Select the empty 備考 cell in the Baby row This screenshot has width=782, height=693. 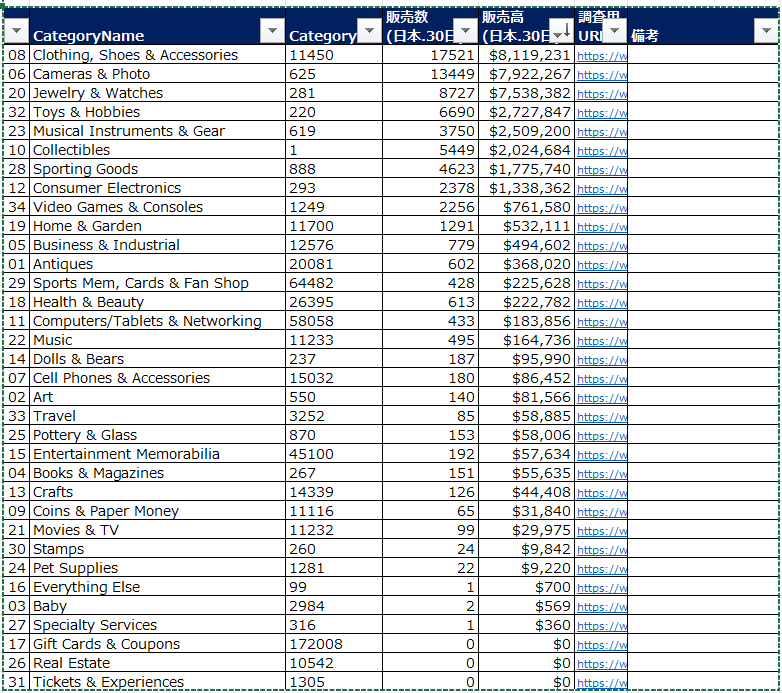click(x=702, y=606)
